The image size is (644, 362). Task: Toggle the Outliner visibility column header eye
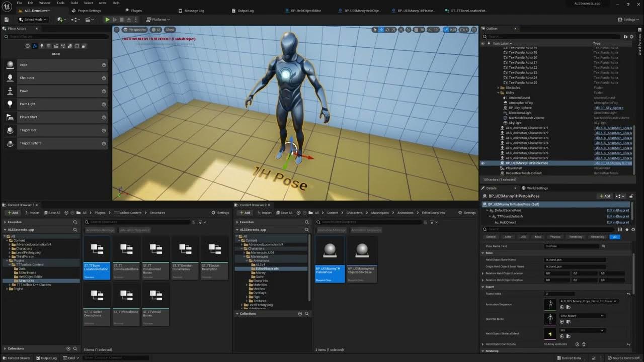tap(482, 44)
